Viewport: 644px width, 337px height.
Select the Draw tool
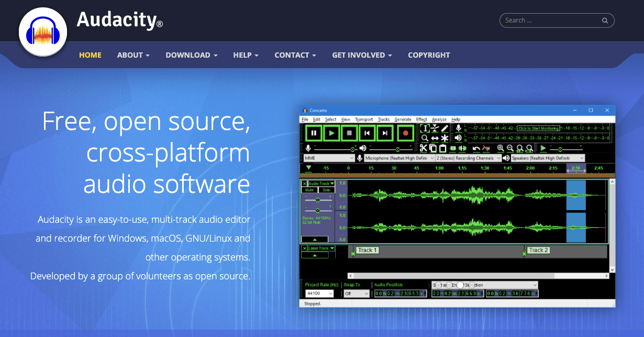tap(444, 127)
